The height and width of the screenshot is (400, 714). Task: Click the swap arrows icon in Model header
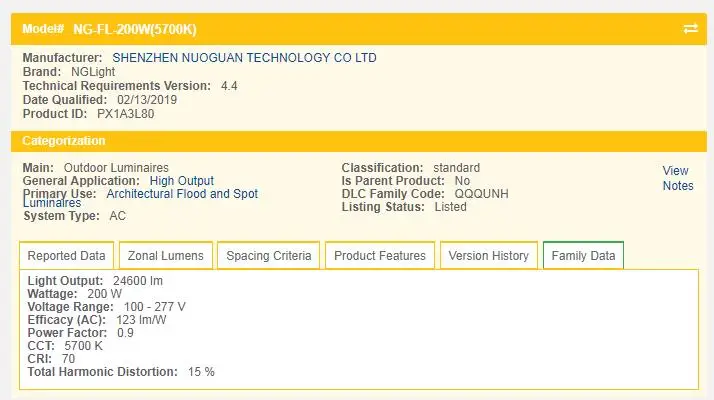(x=690, y=29)
